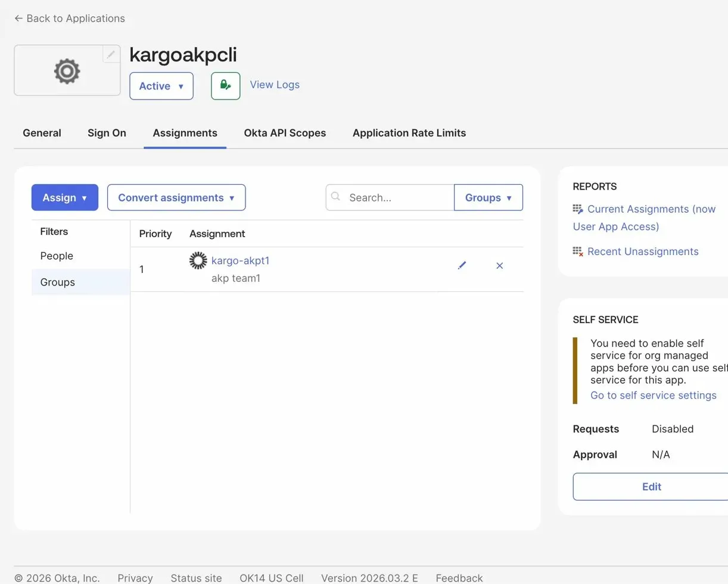The image size is (728, 584).
Task: Expand the Assign dropdown button
Action: (x=65, y=197)
